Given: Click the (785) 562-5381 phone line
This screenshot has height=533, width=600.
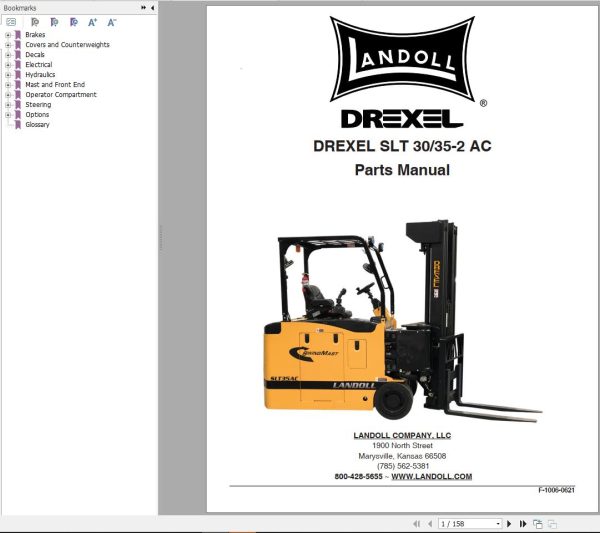Looking at the screenshot, I should (x=403, y=466).
